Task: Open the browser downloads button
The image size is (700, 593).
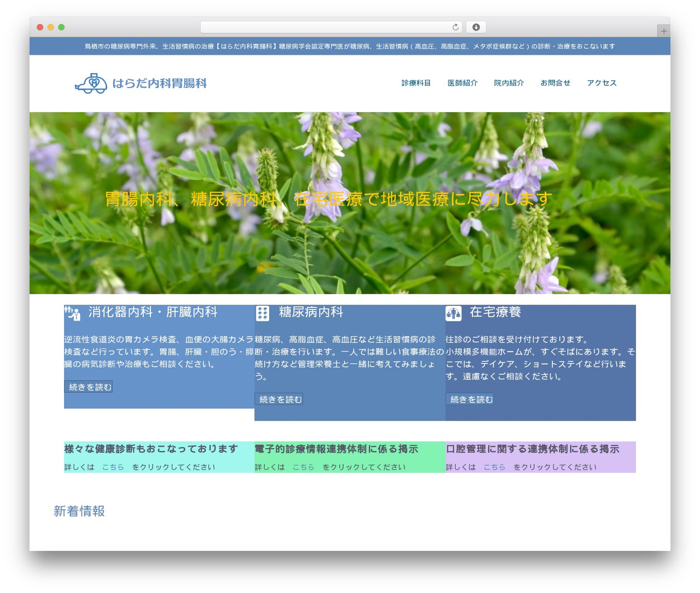Action: (x=476, y=27)
